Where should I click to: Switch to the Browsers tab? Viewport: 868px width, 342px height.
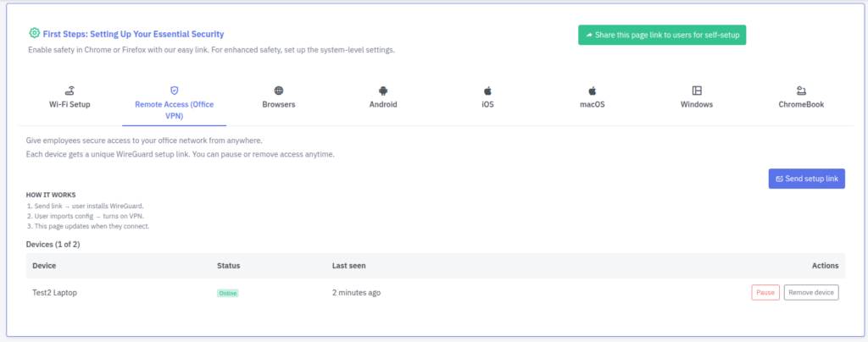[x=278, y=105]
